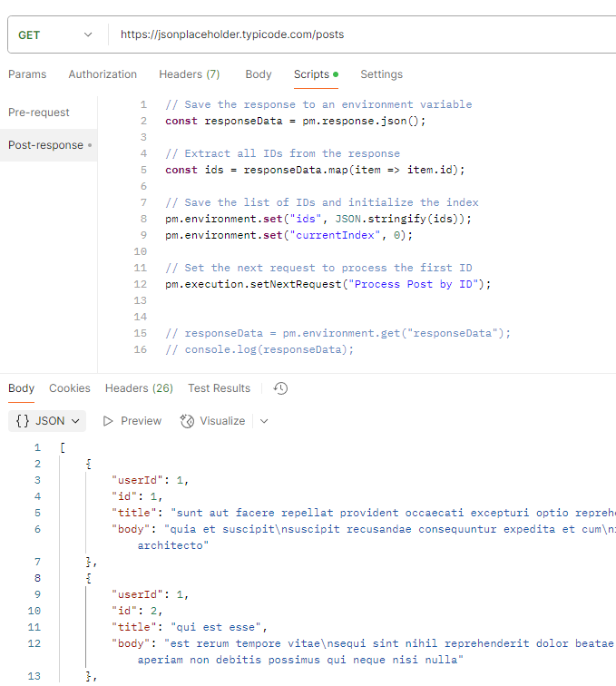
Task: Open the response history clock icon
Action: (280, 388)
